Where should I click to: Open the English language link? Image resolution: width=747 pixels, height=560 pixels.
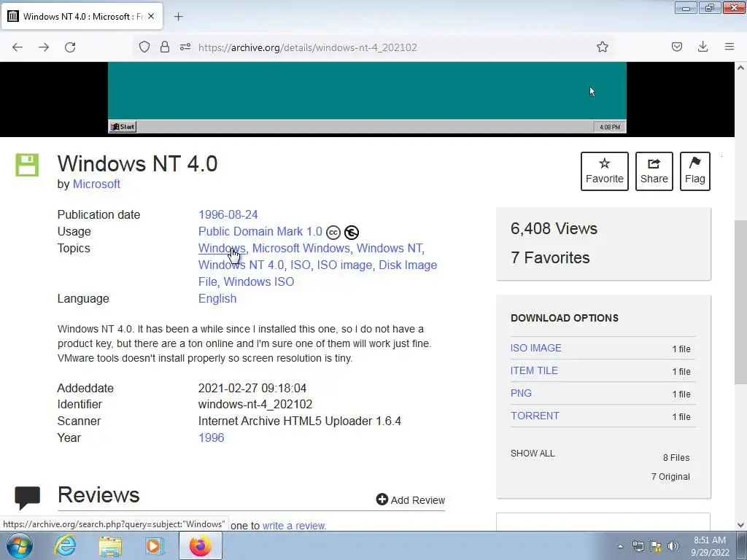(217, 298)
